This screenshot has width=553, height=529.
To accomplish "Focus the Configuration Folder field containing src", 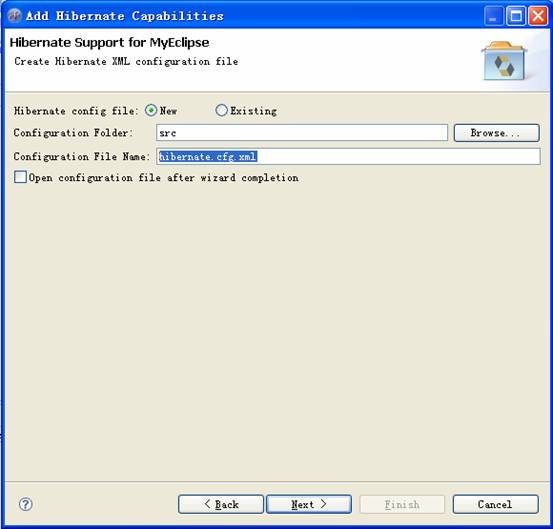I will click(x=302, y=133).
